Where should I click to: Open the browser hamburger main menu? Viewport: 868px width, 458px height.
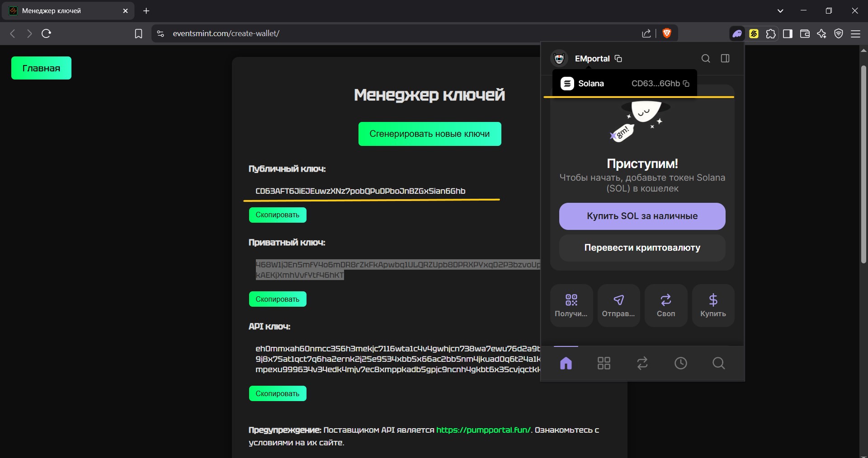coord(855,34)
